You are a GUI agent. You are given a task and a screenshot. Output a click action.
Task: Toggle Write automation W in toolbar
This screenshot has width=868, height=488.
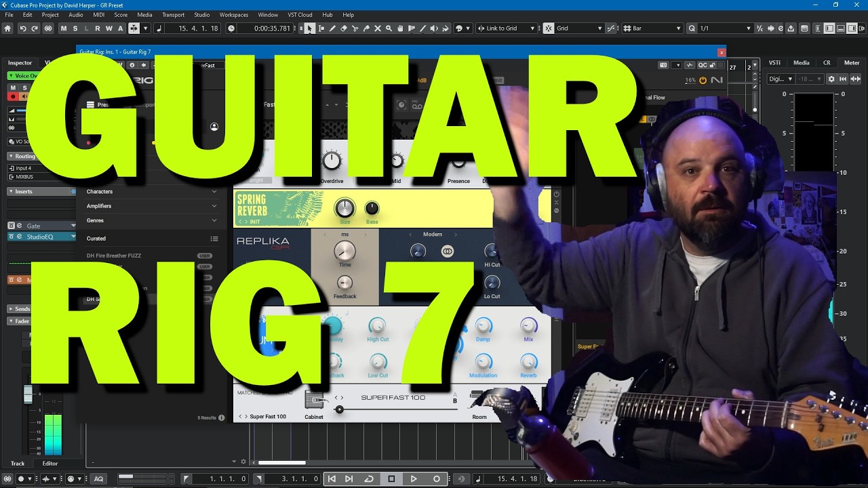click(x=109, y=28)
